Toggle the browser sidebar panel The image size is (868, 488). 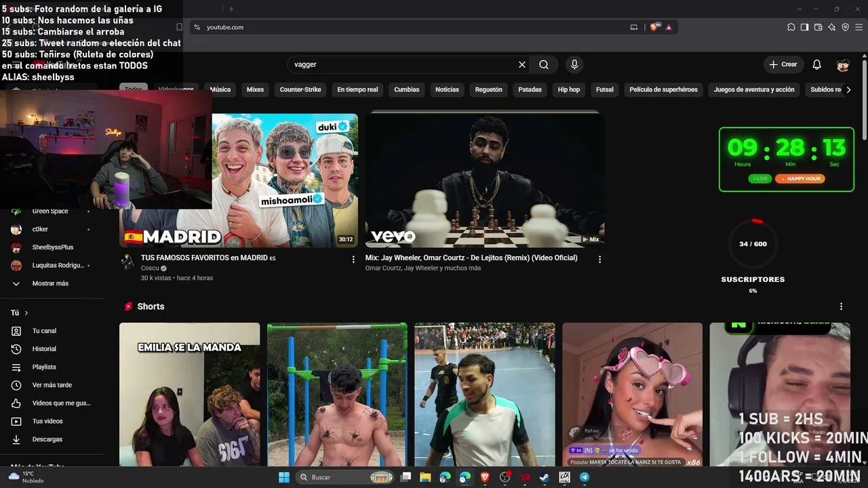pos(804,27)
